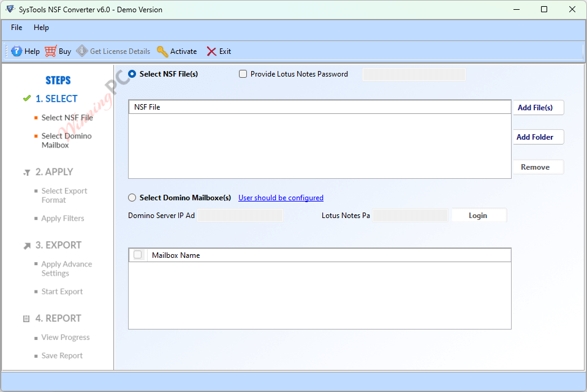The height and width of the screenshot is (392, 587).
Task: Choose the Select NSF File(s) radio option
Action: (x=132, y=73)
